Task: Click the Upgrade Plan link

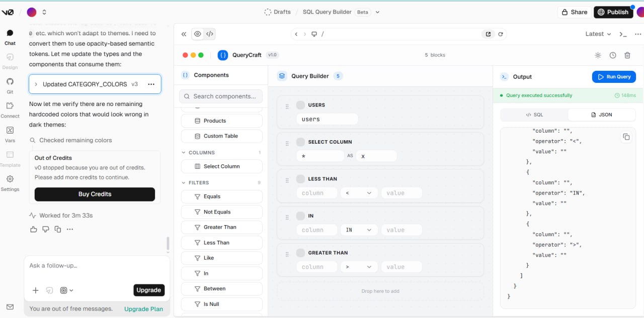Action: tap(143, 309)
